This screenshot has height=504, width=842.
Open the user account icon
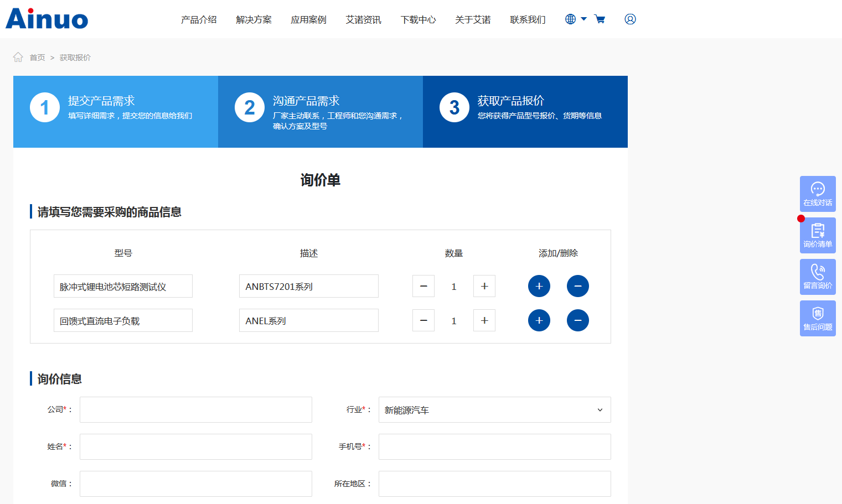630,19
